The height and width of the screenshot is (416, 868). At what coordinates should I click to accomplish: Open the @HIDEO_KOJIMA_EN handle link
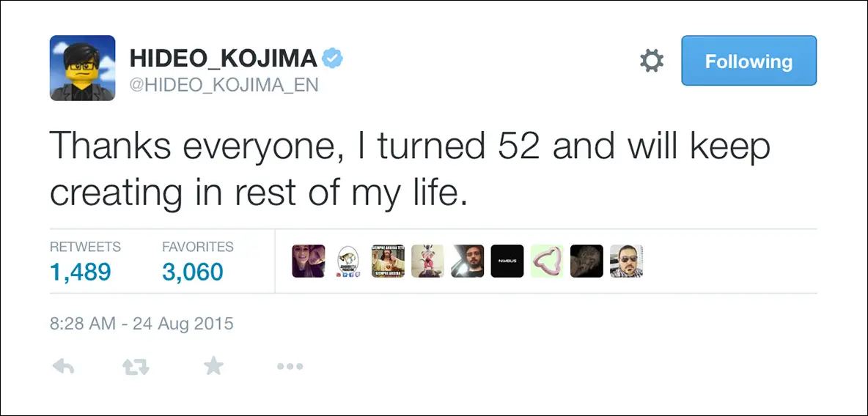pyautogui.click(x=224, y=85)
